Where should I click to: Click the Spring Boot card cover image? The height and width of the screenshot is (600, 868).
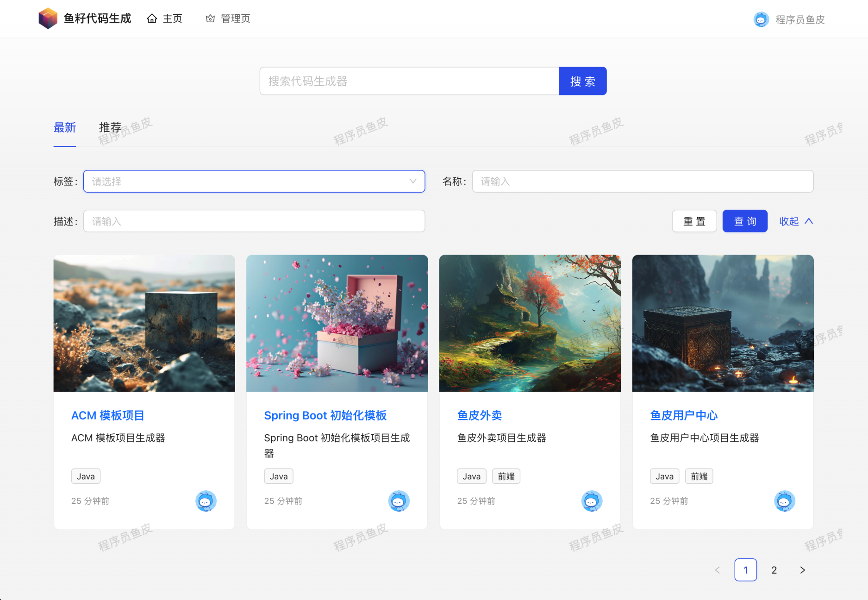click(337, 323)
